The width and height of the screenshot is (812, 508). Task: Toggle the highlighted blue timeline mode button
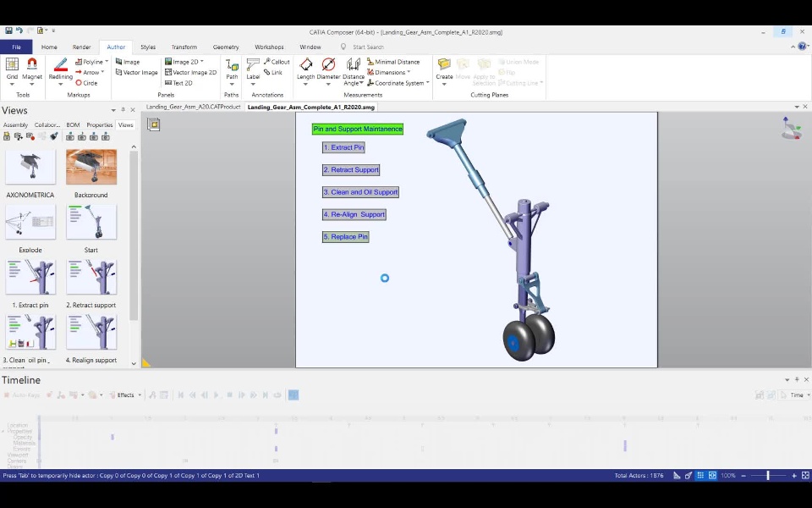coord(294,395)
